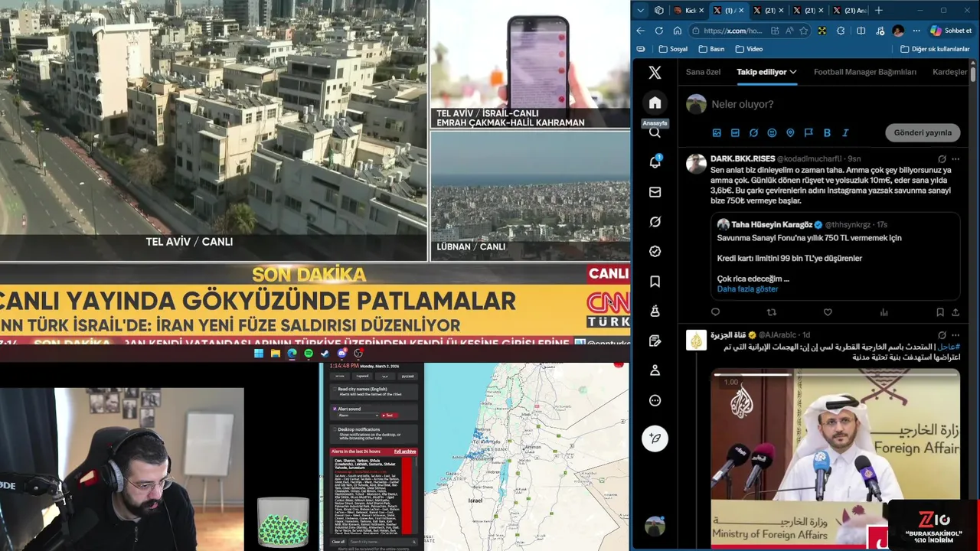The height and width of the screenshot is (551, 980).
Task: Open Full archive link
Action: pyautogui.click(x=405, y=452)
